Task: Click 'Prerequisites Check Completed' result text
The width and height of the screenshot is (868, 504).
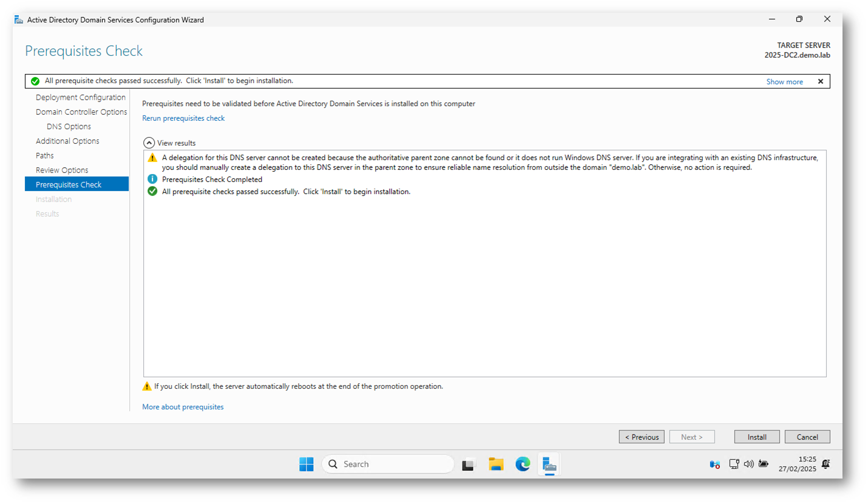Action: (x=212, y=180)
